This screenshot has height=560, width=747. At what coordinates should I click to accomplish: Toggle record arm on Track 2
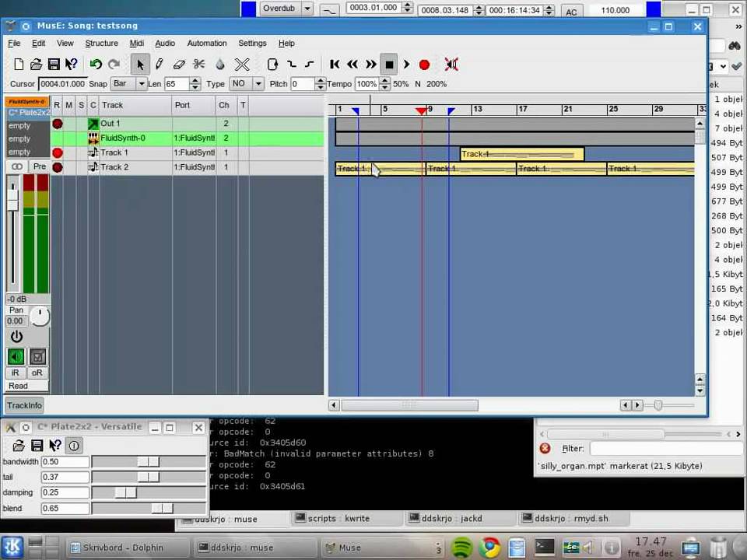pyautogui.click(x=58, y=168)
